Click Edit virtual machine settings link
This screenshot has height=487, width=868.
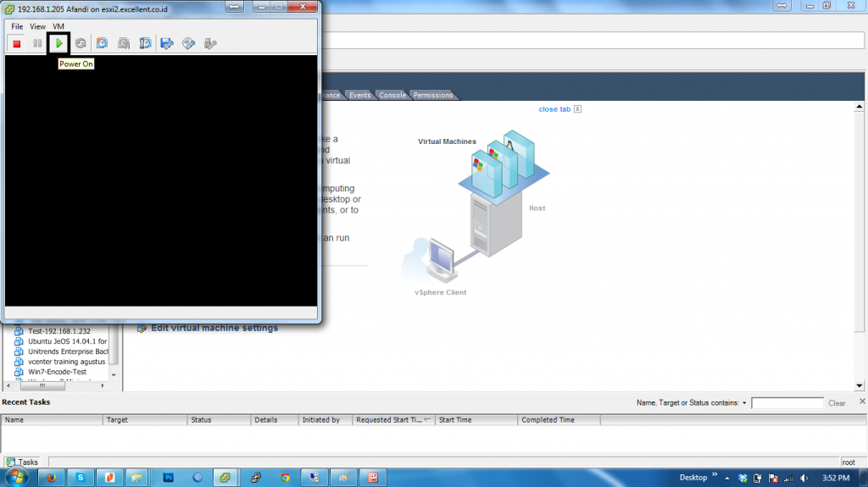(214, 329)
